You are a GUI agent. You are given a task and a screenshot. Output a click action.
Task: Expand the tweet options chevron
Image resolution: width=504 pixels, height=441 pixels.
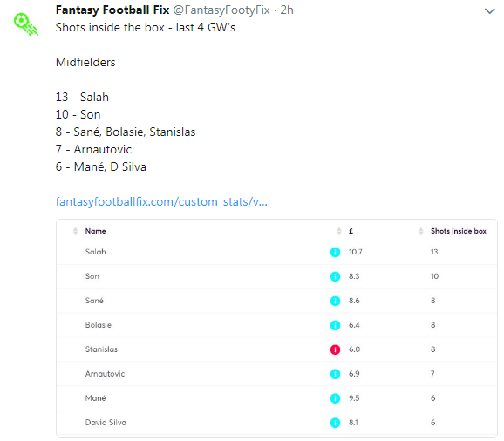tap(489, 11)
